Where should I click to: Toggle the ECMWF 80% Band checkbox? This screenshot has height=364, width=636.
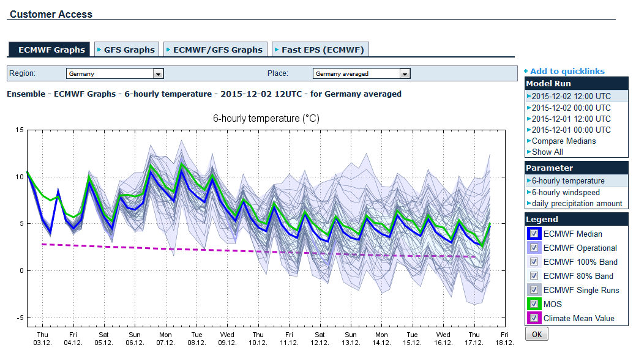click(x=534, y=276)
